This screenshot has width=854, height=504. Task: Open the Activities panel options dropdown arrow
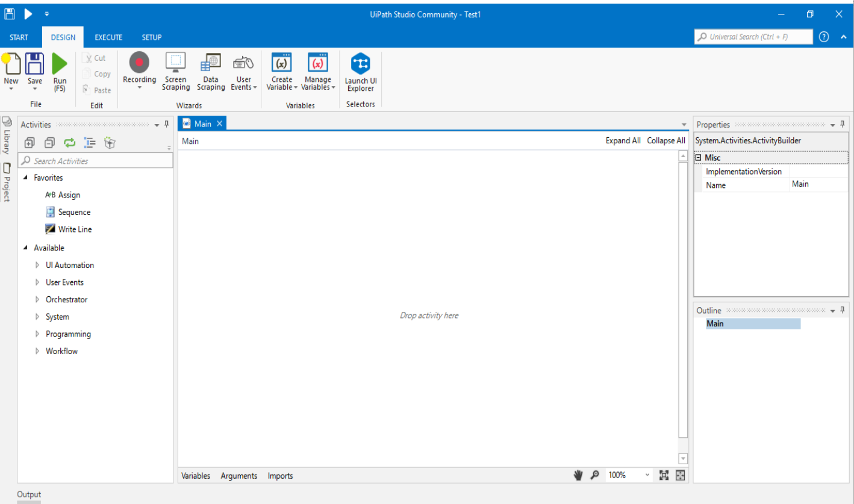coord(157,125)
